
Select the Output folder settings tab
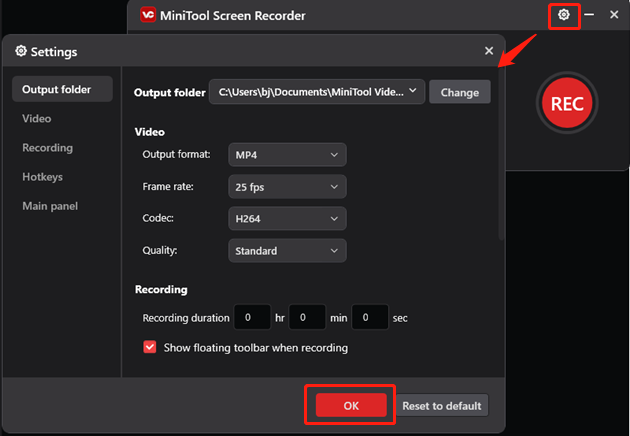tap(62, 89)
